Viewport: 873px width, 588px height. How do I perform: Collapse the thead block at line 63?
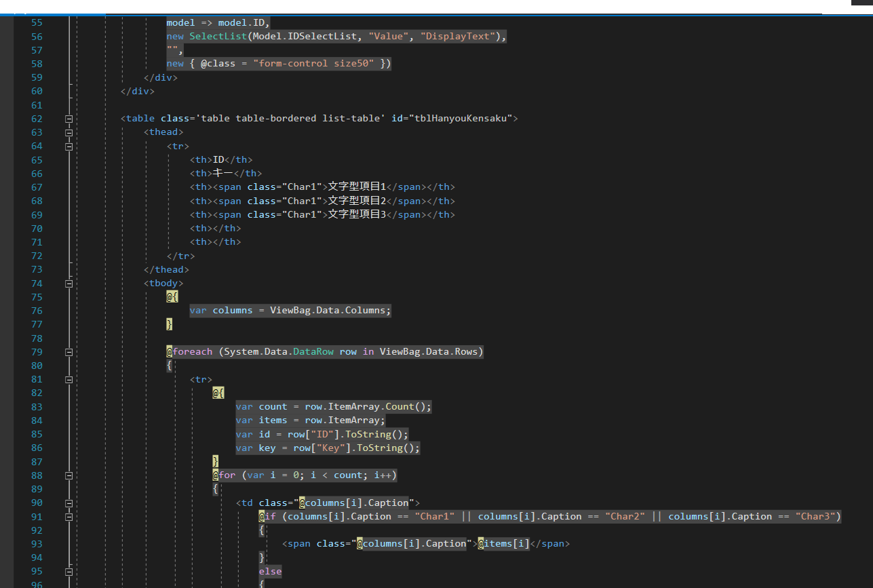(x=69, y=132)
